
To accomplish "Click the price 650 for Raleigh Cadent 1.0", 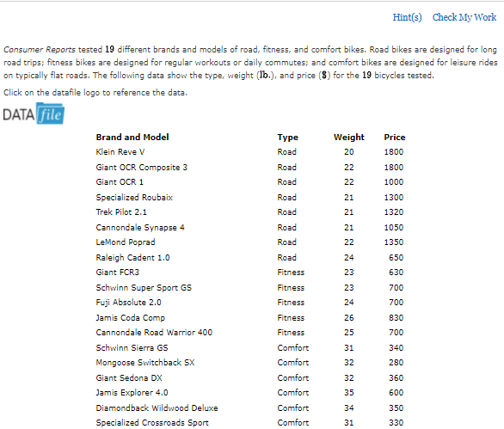I will click(396, 257).
